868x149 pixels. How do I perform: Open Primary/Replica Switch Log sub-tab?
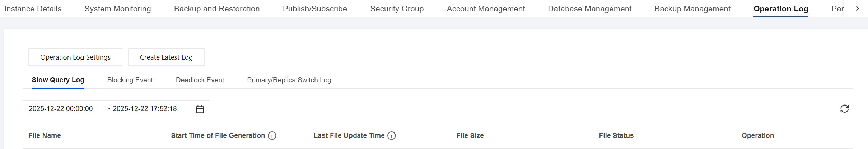[289, 80]
